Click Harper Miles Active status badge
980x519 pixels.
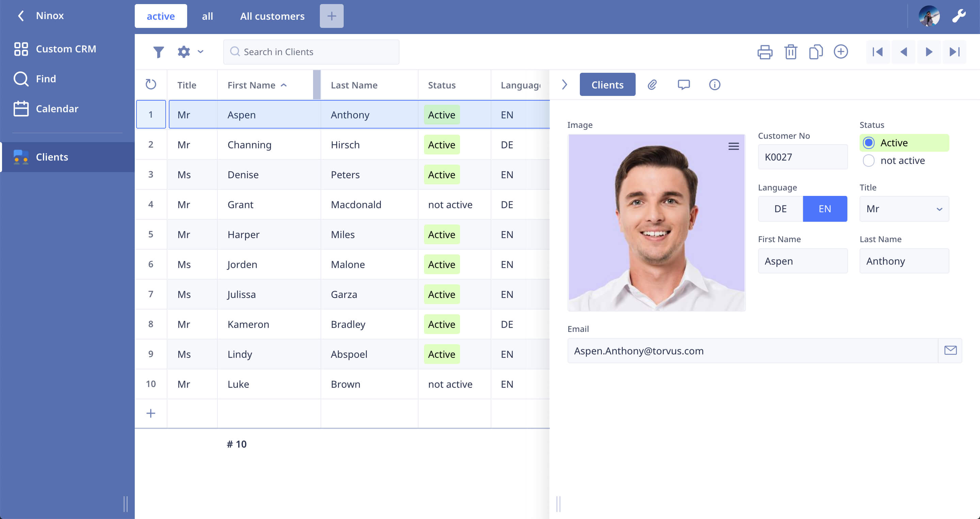click(441, 235)
